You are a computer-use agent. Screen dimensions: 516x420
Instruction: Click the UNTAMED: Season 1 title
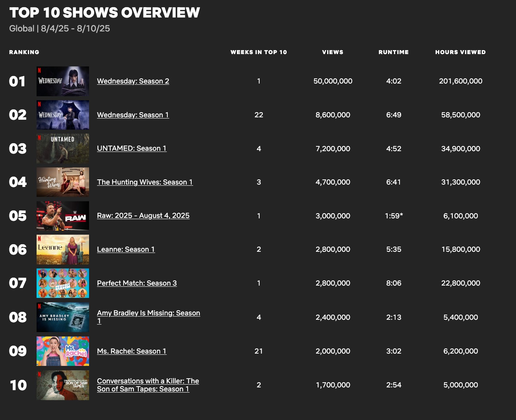click(x=132, y=148)
